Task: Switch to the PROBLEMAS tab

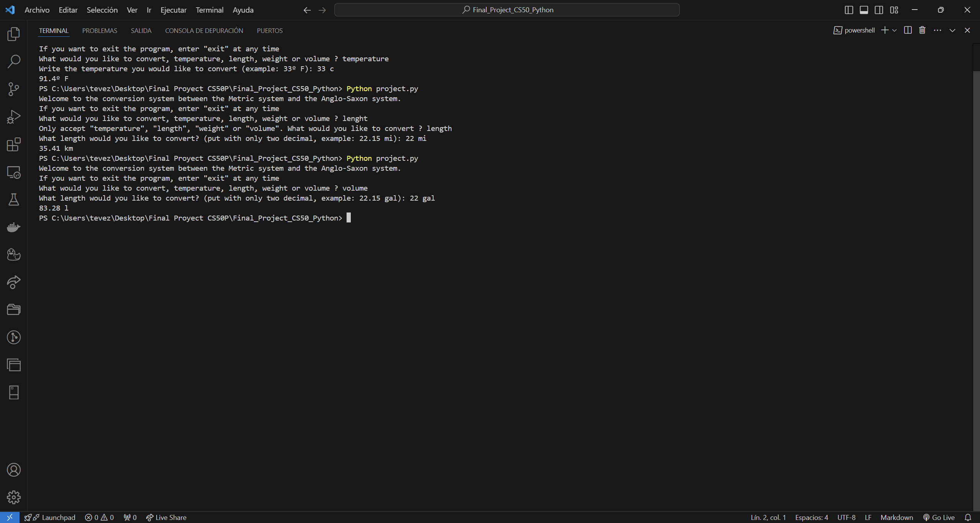Action: point(100,31)
